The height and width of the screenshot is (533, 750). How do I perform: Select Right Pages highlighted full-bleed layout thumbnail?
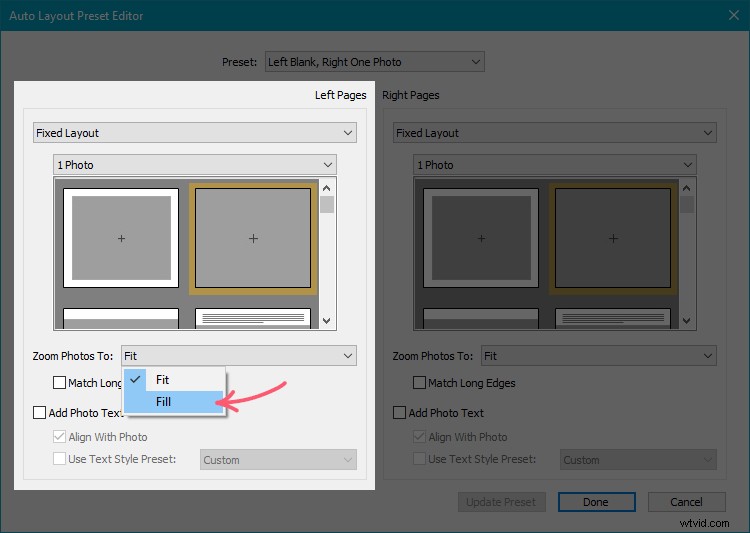tap(613, 238)
